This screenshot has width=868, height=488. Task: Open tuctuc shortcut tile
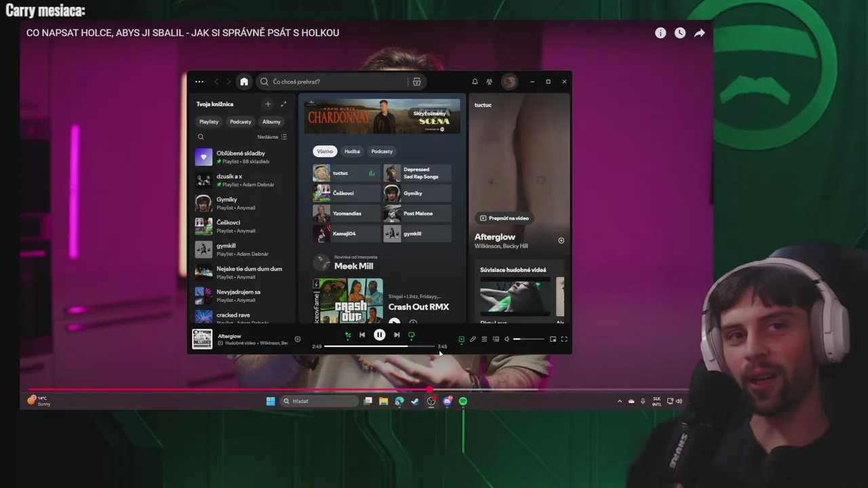347,173
